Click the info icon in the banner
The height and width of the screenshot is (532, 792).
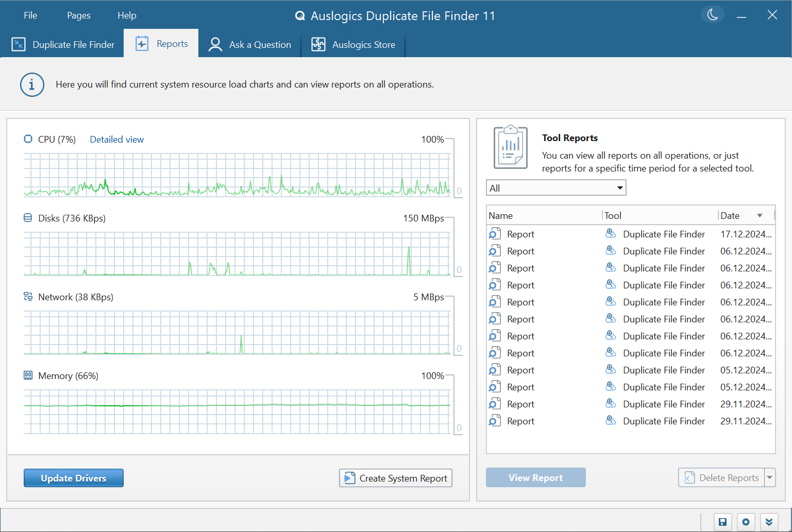tap(32, 84)
